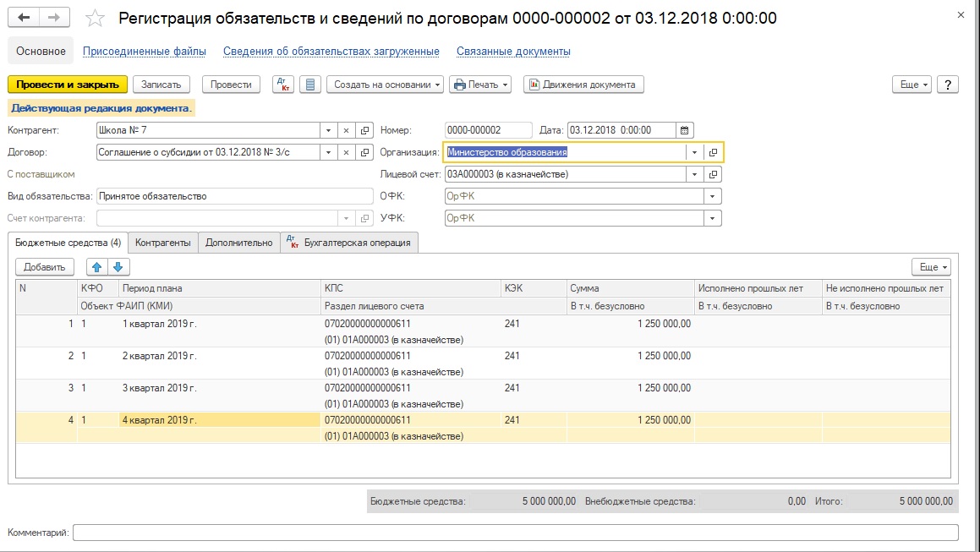
Task: Expand the УФК dropdown list
Action: tap(713, 218)
